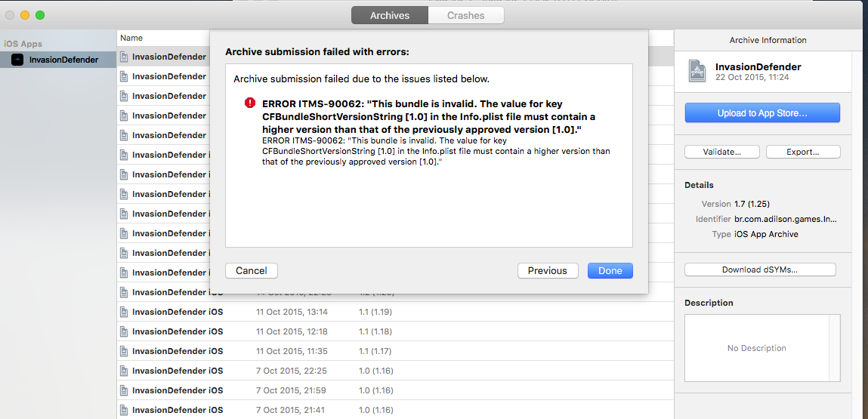
Task: Click 'Version 1.7 (1.25)' in Details
Action: pos(735,204)
